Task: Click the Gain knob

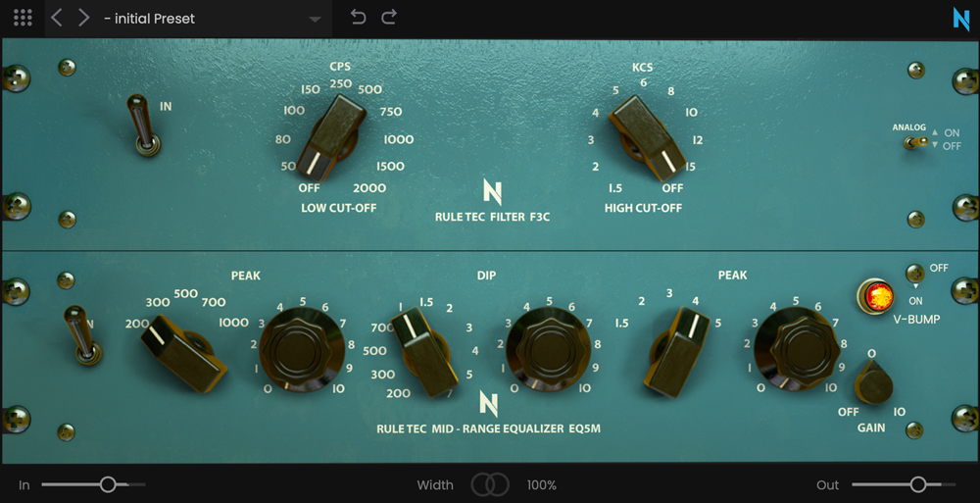Action: [872, 381]
